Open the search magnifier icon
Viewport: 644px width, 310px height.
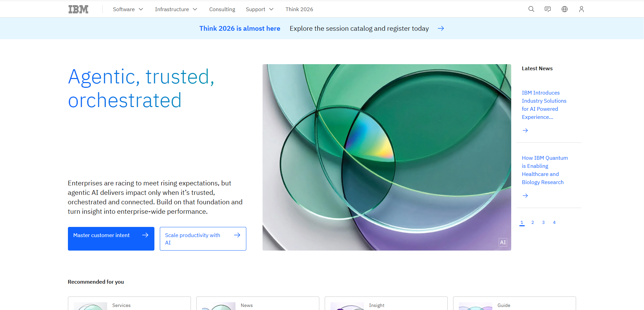click(531, 9)
